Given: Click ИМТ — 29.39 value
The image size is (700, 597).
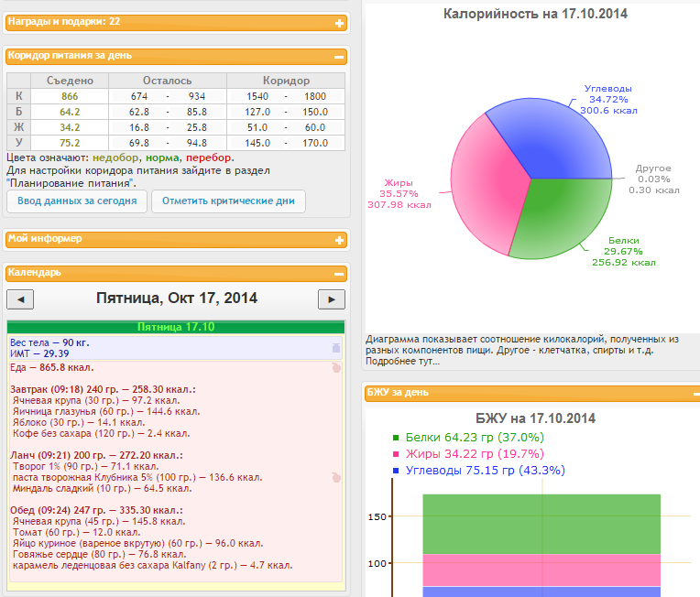Looking at the screenshot, I should [39, 353].
